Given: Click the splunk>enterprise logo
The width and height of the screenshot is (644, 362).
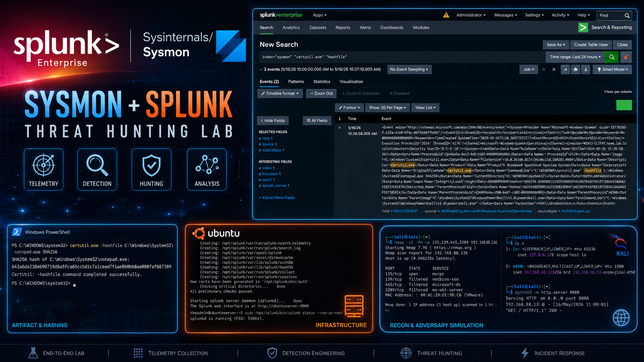Looking at the screenshot, I should [281, 15].
